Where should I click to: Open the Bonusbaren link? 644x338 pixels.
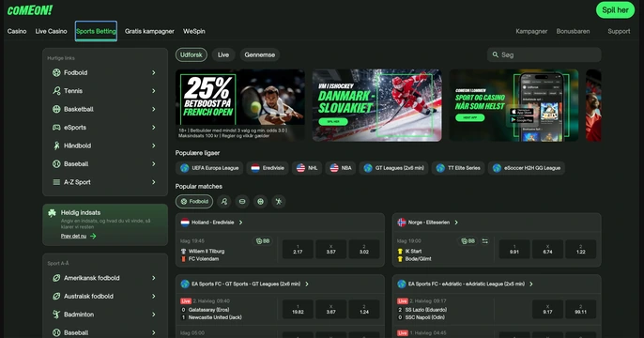point(573,31)
